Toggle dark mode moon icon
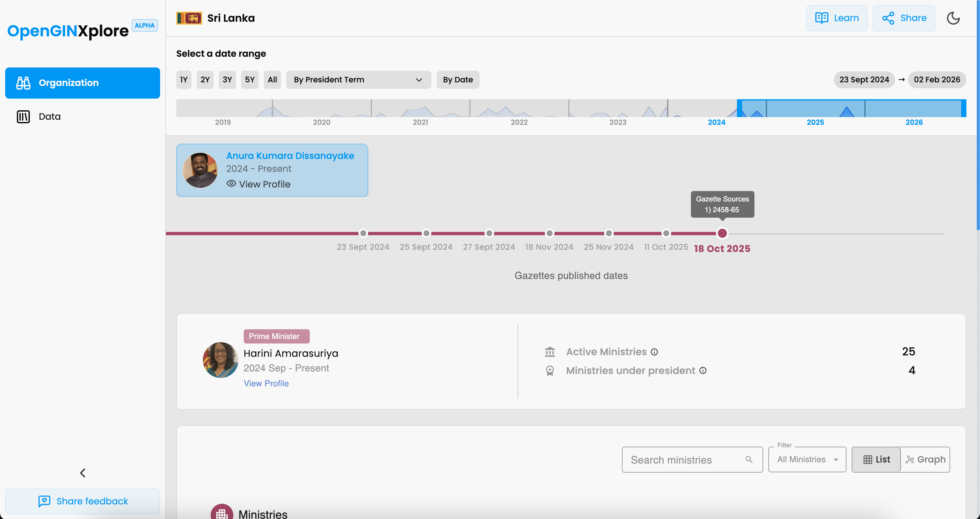980x519 pixels. click(x=953, y=18)
